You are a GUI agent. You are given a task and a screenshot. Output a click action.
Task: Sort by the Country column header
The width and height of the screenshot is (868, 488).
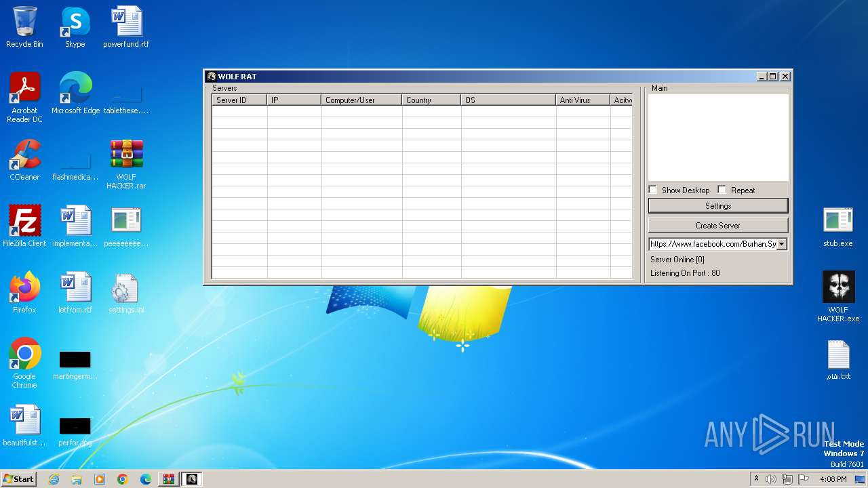click(x=431, y=100)
